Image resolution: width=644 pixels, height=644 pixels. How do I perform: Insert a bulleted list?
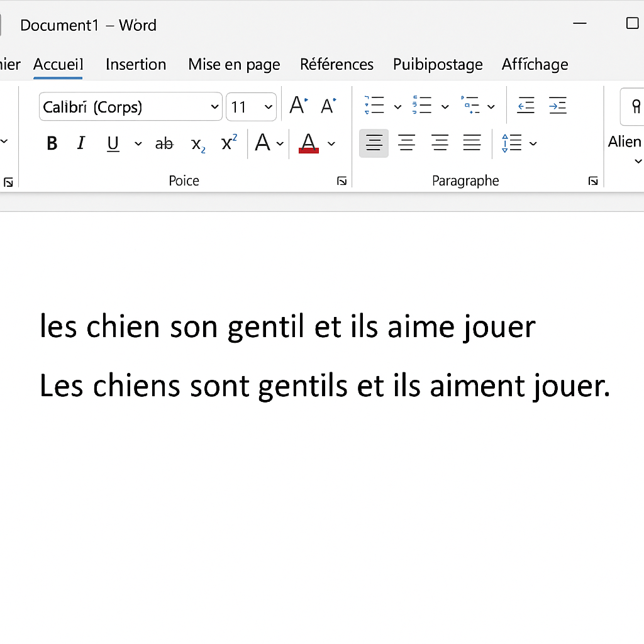[374, 106]
